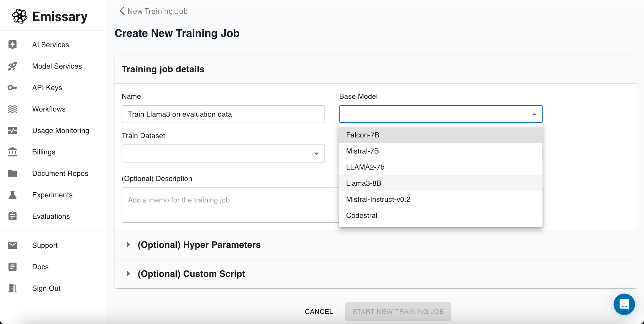Select Falcon-7B as base model
This screenshot has width=644, height=324.
pyautogui.click(x=440, y=135)
